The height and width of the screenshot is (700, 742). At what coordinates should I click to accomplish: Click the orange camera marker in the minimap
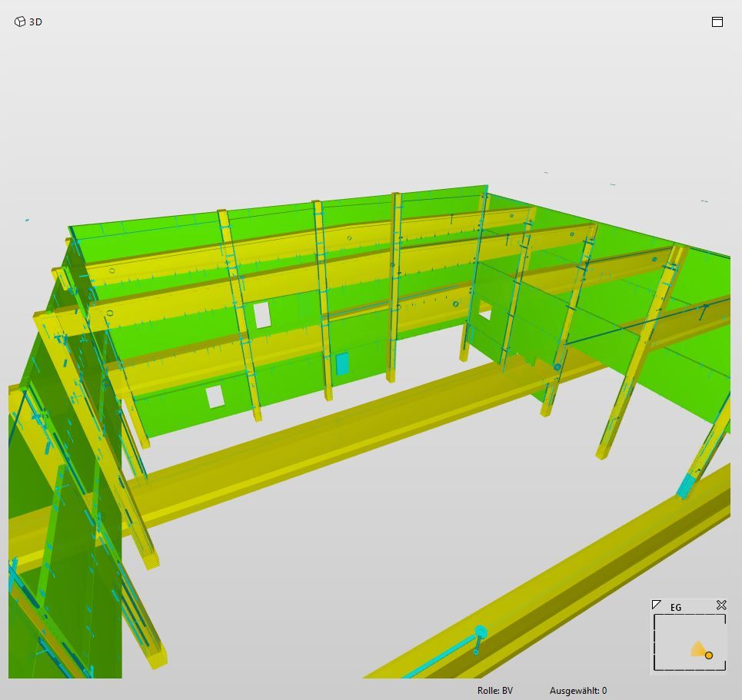(708, 655)
